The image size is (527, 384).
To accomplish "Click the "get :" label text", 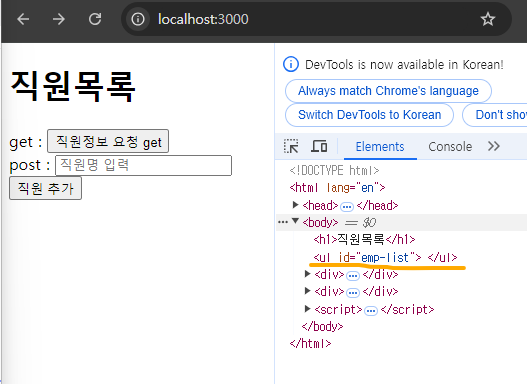I will pyautogui.click(x=26, y=142).
